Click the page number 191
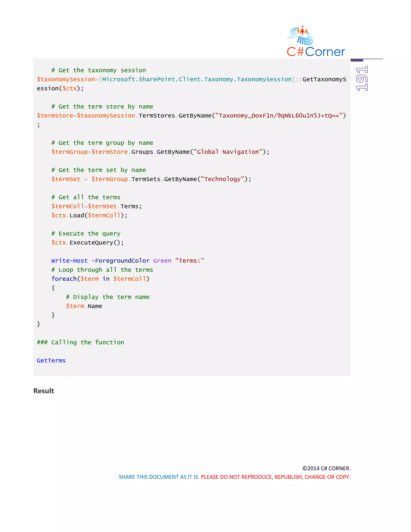Screen dimensions: 411x532 [x=362, y=78]
